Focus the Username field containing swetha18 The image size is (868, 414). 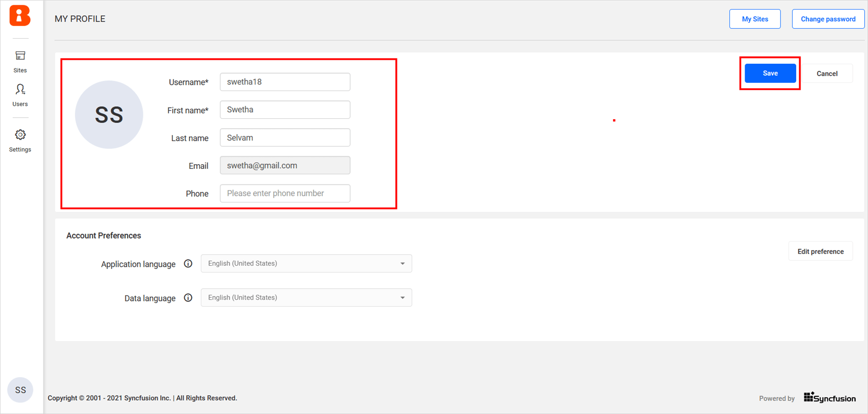(x=285, y=82)
